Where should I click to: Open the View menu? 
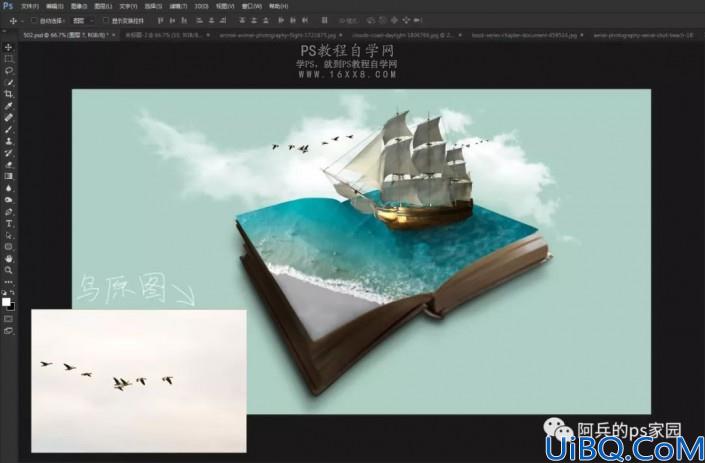(x=225, y=6)
